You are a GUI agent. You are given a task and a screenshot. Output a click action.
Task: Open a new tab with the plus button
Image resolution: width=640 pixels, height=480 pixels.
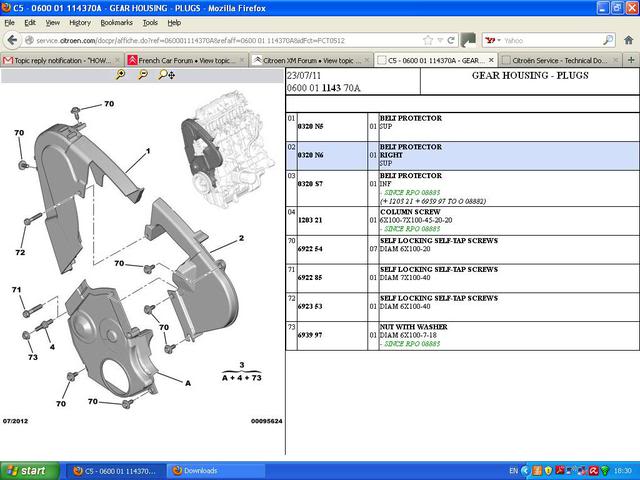click(x=631, y=60)
